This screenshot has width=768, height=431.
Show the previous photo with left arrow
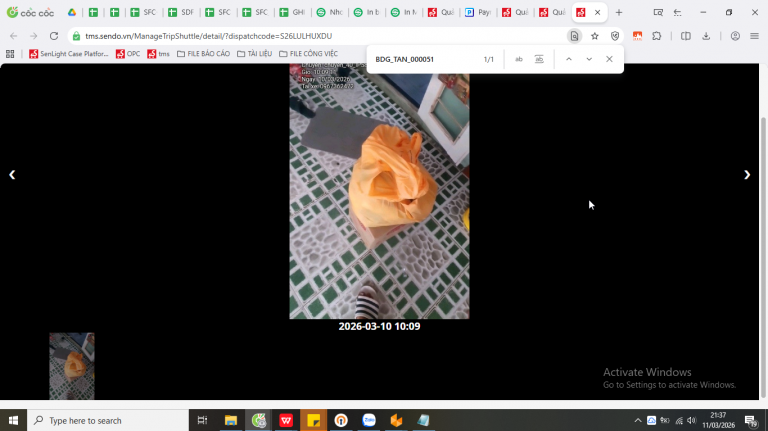[x=12, y=175]
